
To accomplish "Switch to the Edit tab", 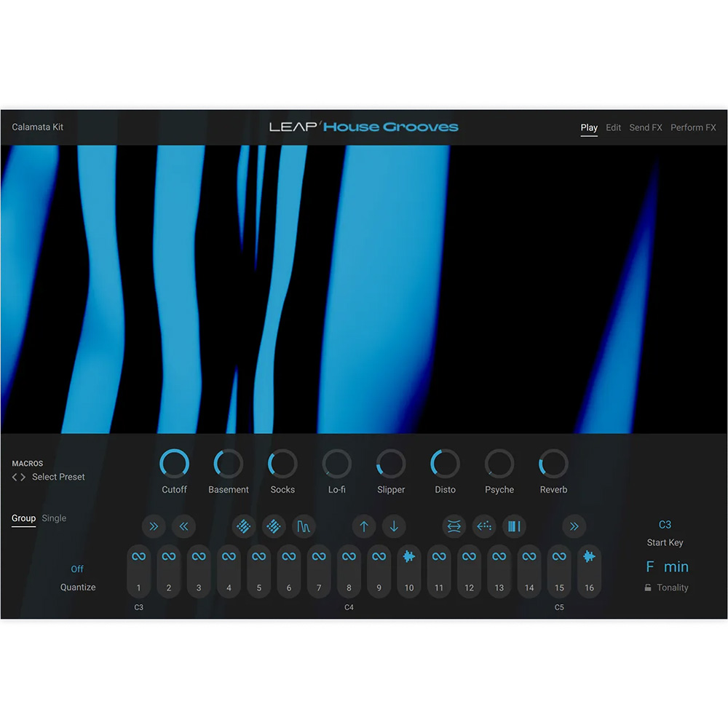I will (613, 127).
